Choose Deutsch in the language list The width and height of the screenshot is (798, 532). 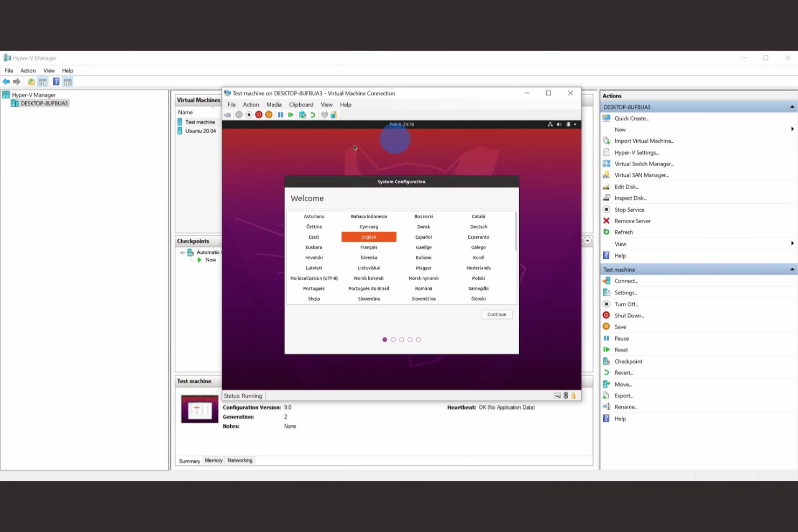pyautogui.click(x=478, y=227)
